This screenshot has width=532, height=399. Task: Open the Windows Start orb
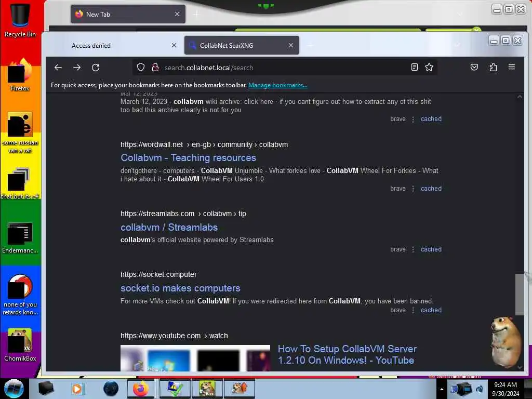tap(14, 389)
